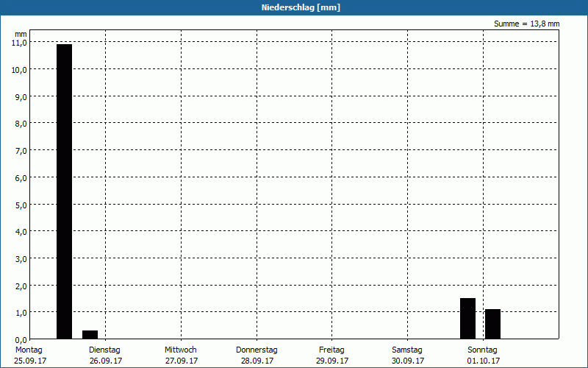Click the date 29.09.17
Screen dimensions: 588x368
pos(332,361)
